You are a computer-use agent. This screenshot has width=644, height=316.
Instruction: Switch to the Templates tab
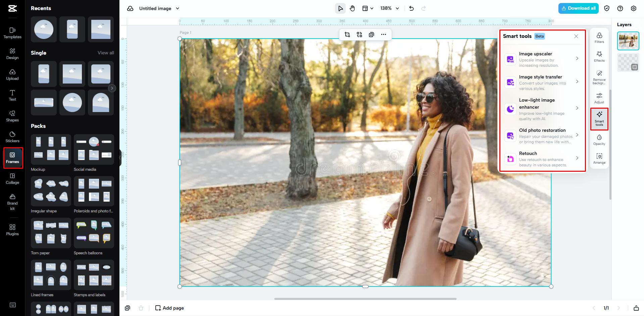point(12,33)
